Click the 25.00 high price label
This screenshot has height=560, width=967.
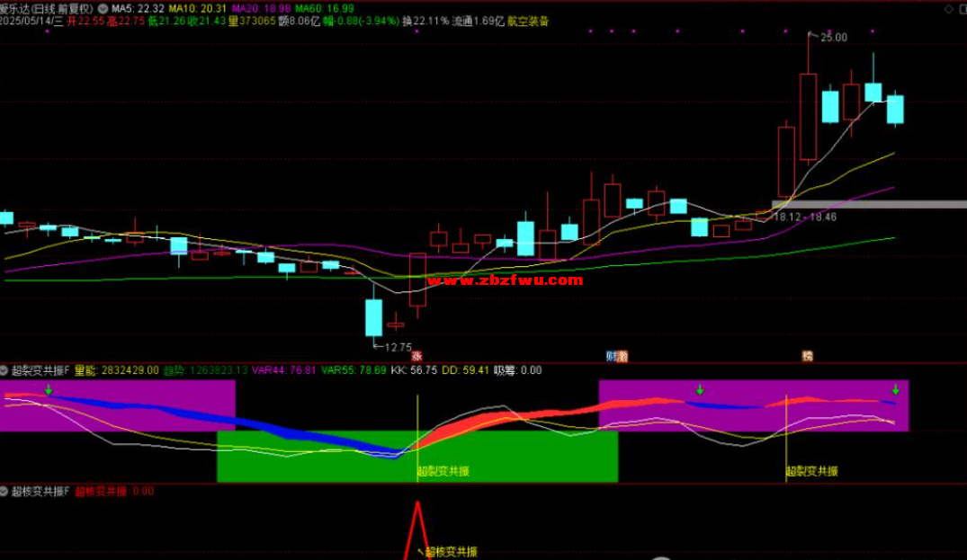click(x=833, y=37)
